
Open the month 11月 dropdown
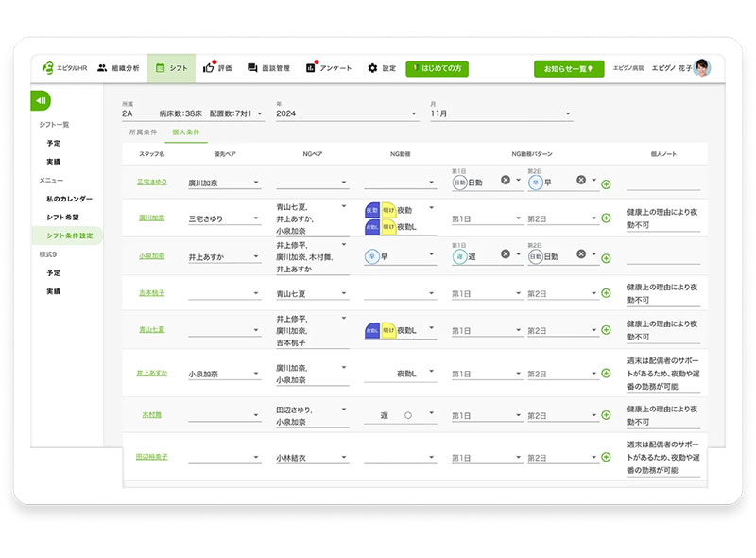(501, 113)
